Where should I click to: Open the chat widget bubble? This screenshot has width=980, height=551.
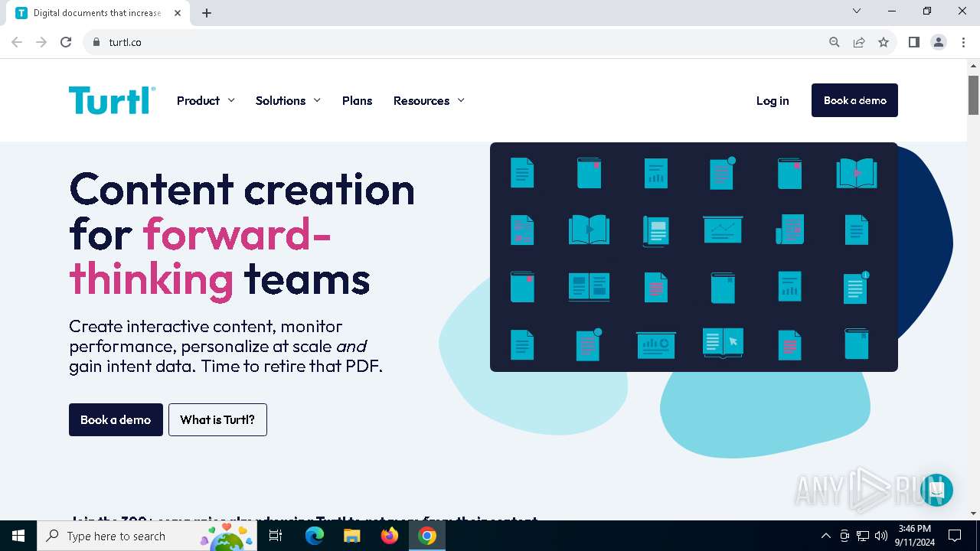(x=936, y=490)
